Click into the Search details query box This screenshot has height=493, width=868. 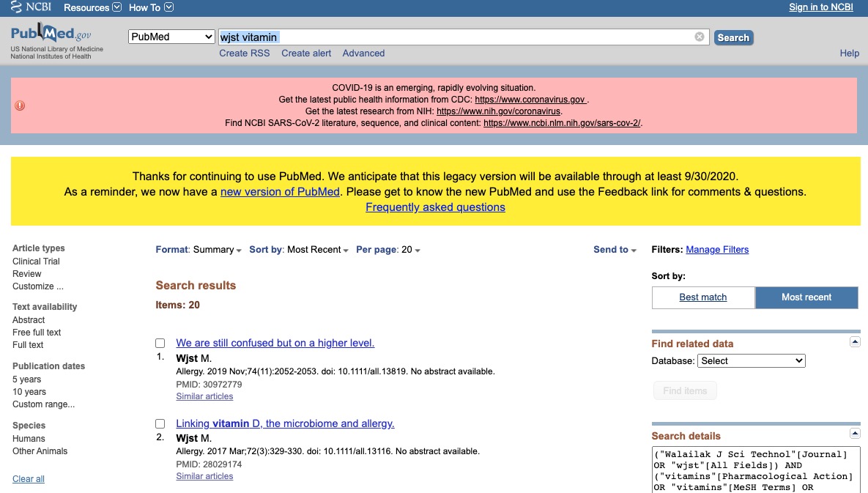756,470
